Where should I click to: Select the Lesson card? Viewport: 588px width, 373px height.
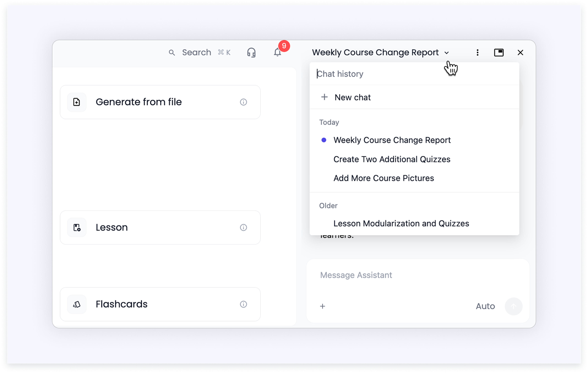click(160, 227)
